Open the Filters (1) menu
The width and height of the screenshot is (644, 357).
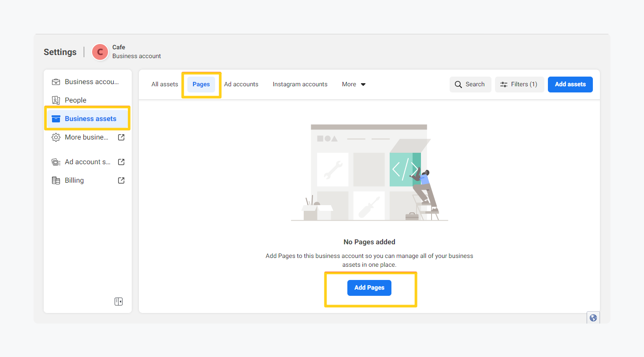pos(519,85)
